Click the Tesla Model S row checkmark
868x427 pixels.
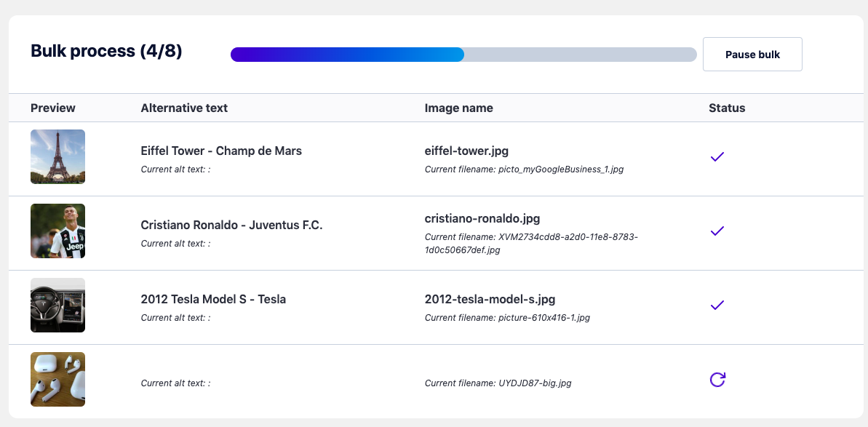click(x=717, y=306)
